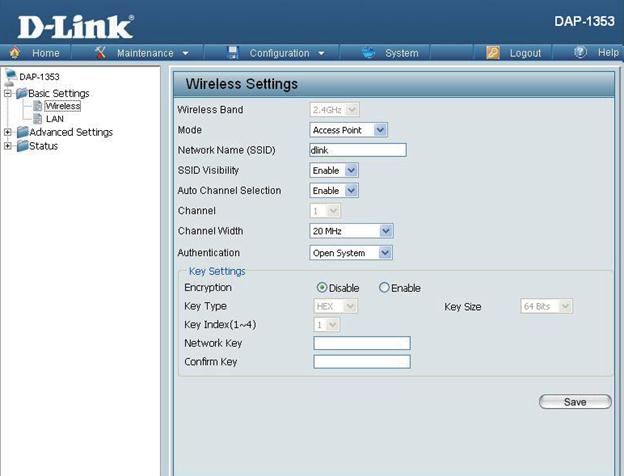The height and width of the screenshot is (476, 624).
Task: Open the Mode dropdown
Action: 348,130
